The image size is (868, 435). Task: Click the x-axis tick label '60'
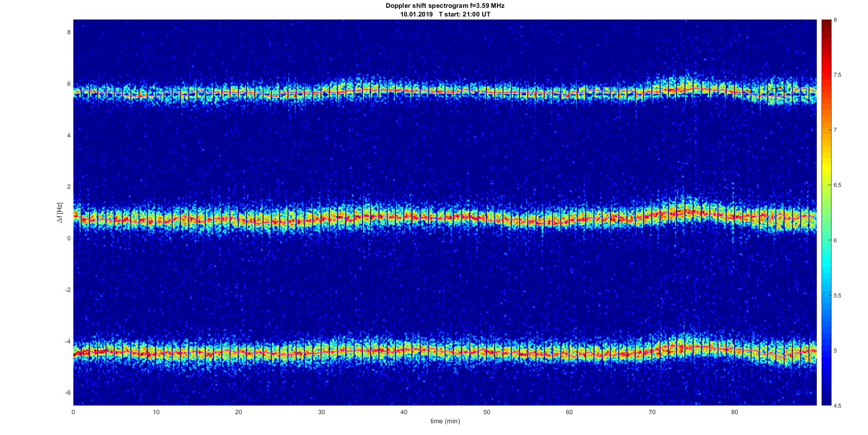[x=569, y=412]
